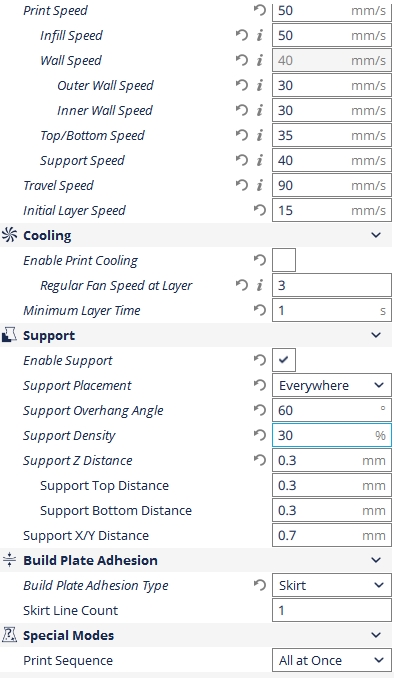Image resolution: width=394 pixels, height=689 pixels.
Task: Reset Support Density setting
Action: pos(260,435)
